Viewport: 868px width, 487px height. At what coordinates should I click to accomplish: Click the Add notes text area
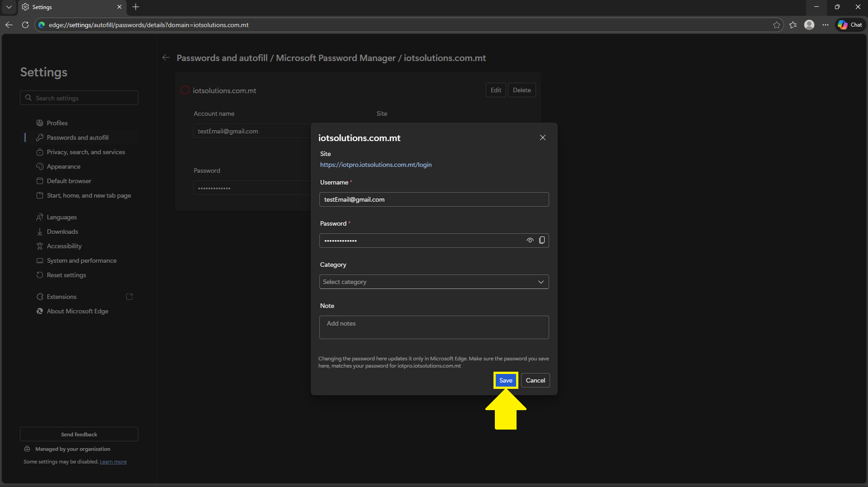[434, 327]
